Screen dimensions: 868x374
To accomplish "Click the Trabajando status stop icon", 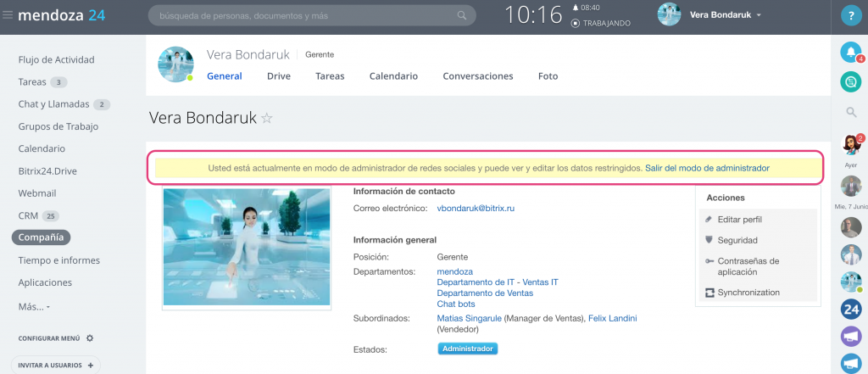I will tap(576, 23).
